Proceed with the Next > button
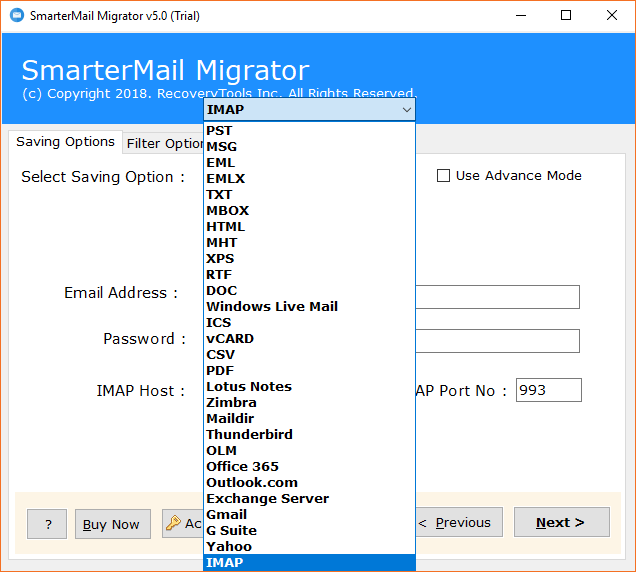The image size is (636, 572). pos(561,522)
